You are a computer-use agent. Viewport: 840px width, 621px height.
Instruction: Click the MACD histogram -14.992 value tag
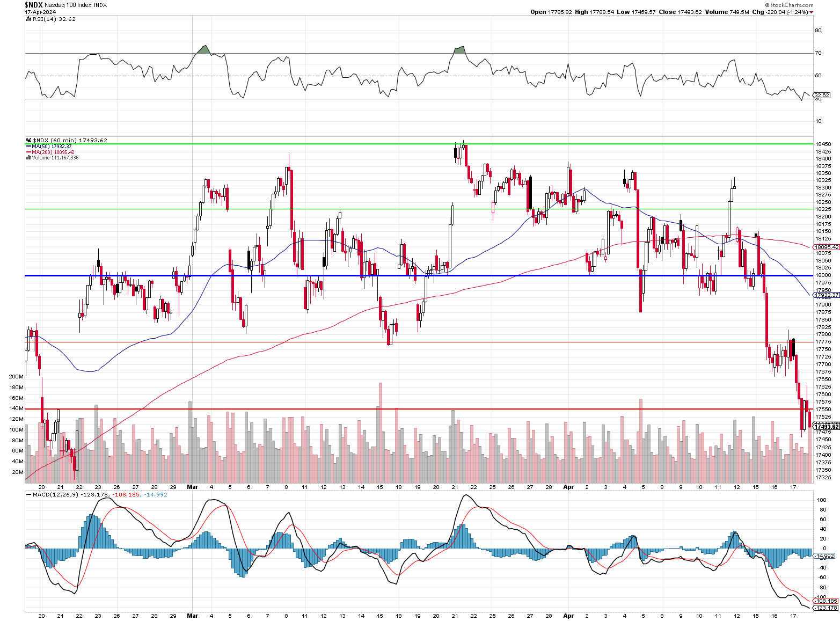click(824, 556)
